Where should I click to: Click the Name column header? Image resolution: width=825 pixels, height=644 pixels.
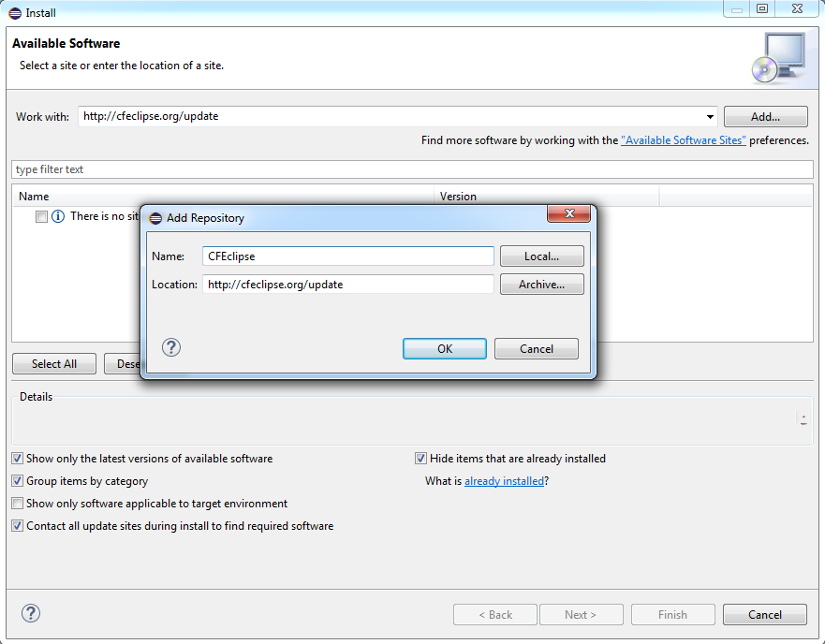point(35,197)
